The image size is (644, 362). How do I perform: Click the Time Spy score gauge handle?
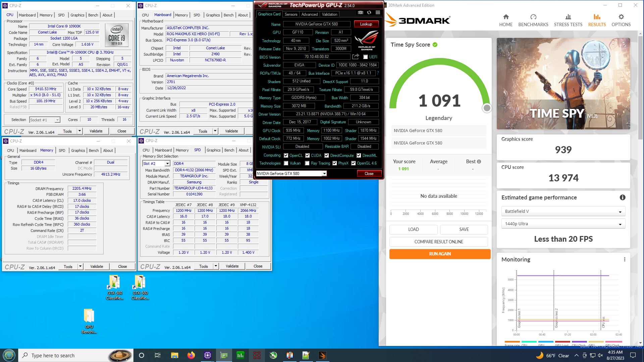point(487,108)
